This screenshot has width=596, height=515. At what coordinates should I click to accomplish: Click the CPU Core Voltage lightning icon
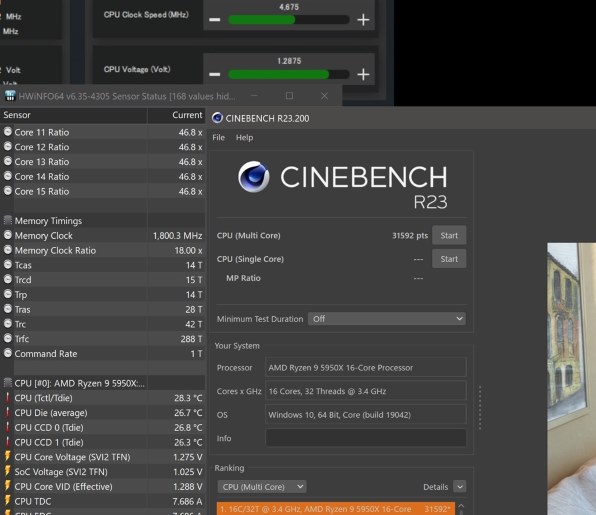[7, 456]
